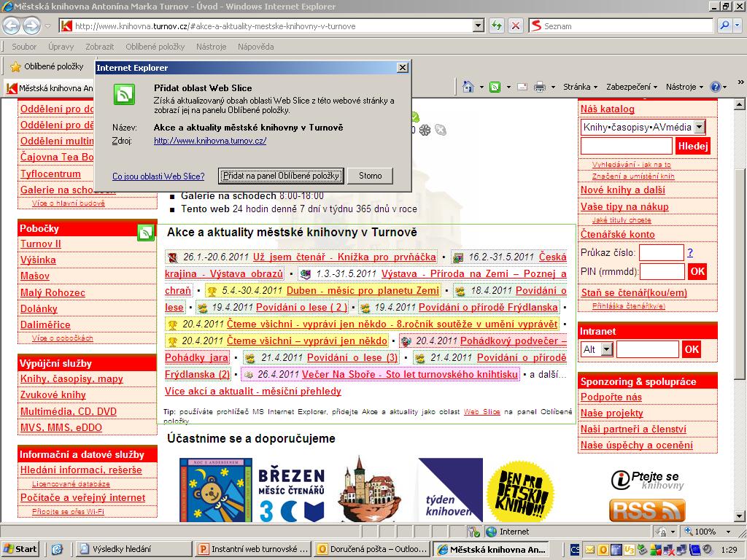Image resolution: width=747 pixels, height=560 pixels.
Task: Click Přidat na panel Oblíbené položky button
Action: click(x=281, y=176)
